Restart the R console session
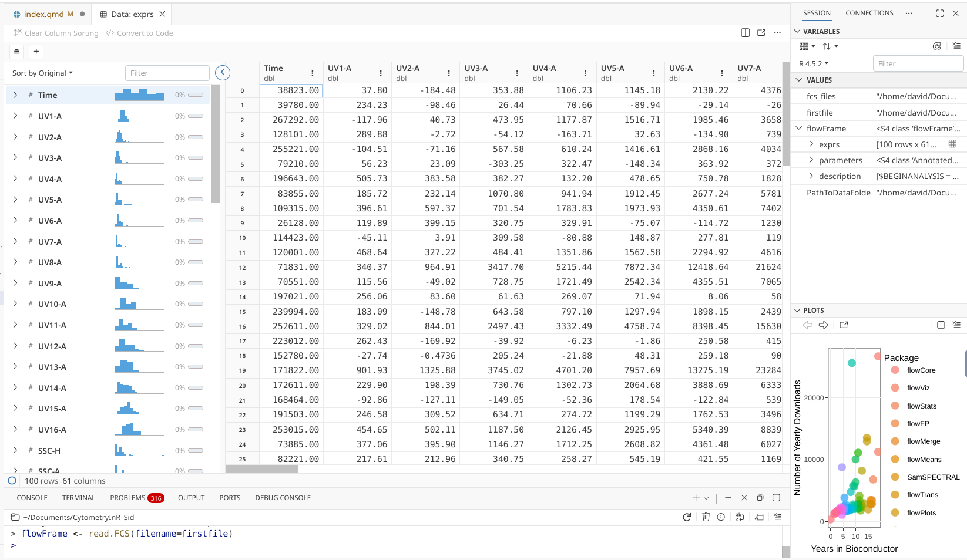This screenshot has width=967, height=560. point(687,517)
